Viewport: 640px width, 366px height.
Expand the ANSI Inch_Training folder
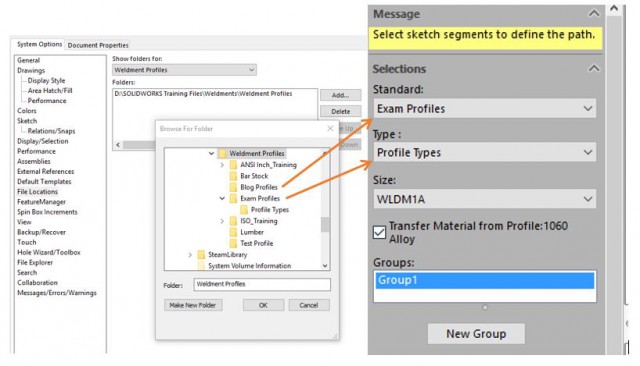[222, 165]
